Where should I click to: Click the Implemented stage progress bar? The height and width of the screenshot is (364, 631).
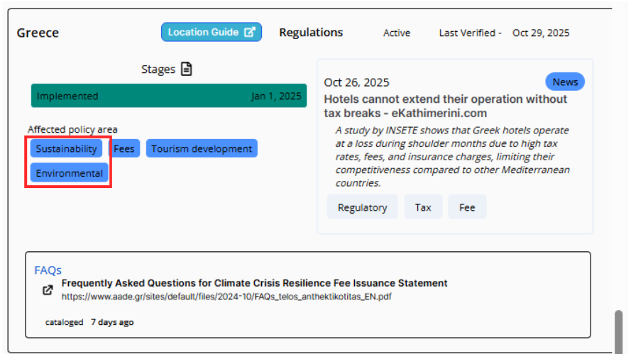[169, 96]
